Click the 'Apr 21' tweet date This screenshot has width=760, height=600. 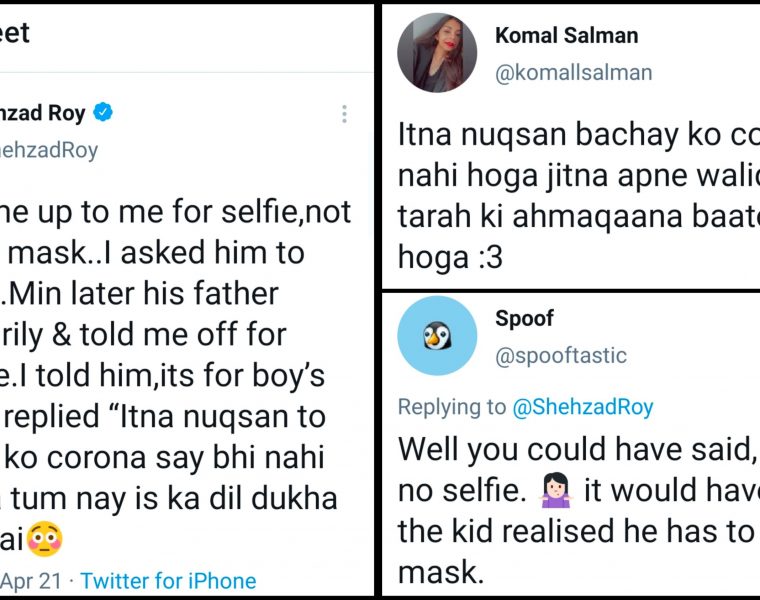pos(31,580)
